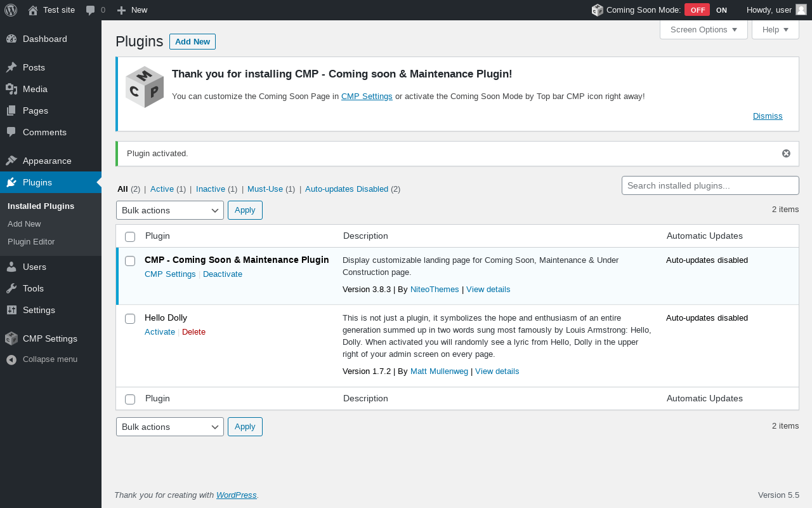Click the Collapse menu arrow icon

(11, 359)
